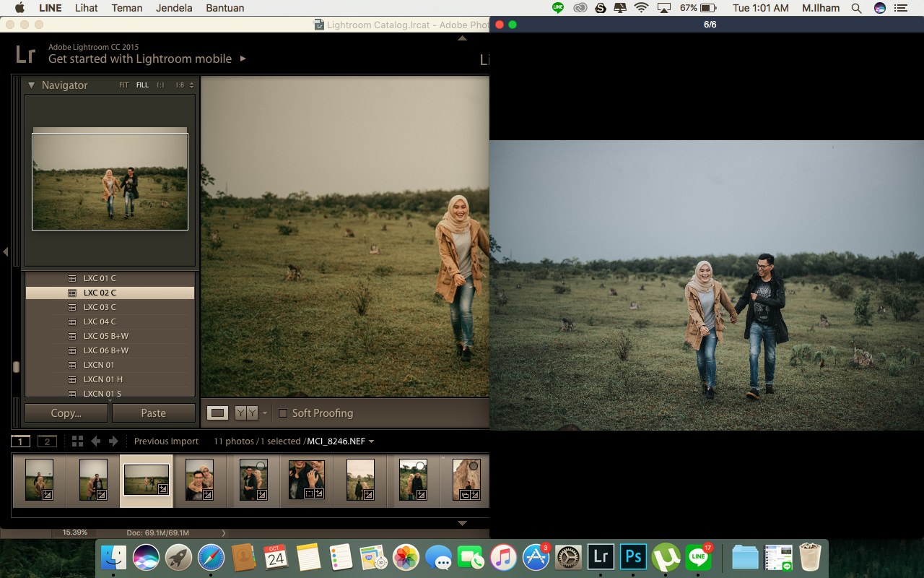The width and height of the screenshot is (924, 578).
Task: Click the Creative Cloud menu bar icon
Action: (x=580, y=8)
